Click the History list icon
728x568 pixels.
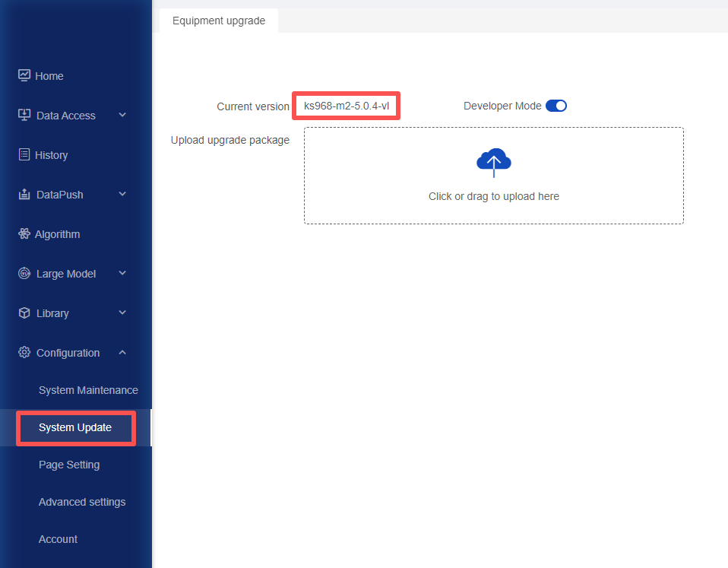click(24, 154)
